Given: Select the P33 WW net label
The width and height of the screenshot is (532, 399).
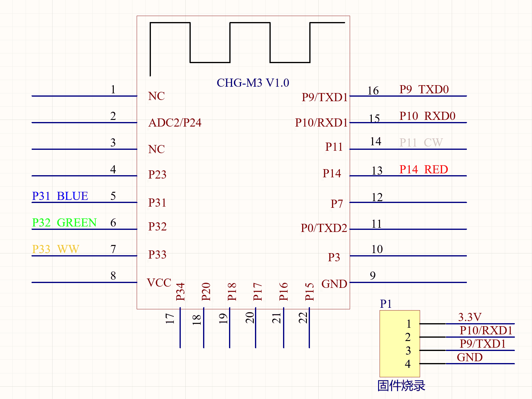Looking at the screenshot, I should pyautogui.click(x=56, y=249).
